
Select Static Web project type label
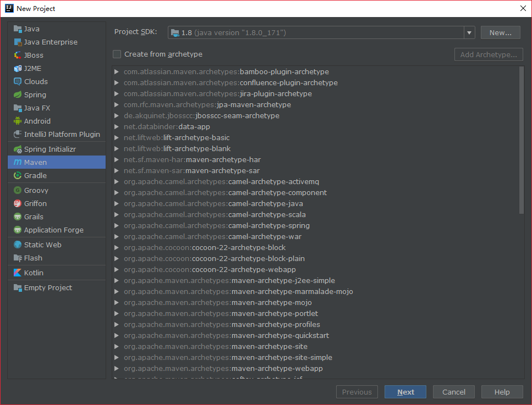click(x=43, y=245)
